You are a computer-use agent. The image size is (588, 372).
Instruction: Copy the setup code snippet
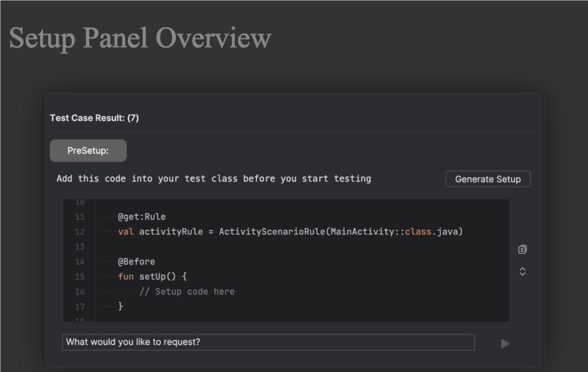[x=522, y=250]
